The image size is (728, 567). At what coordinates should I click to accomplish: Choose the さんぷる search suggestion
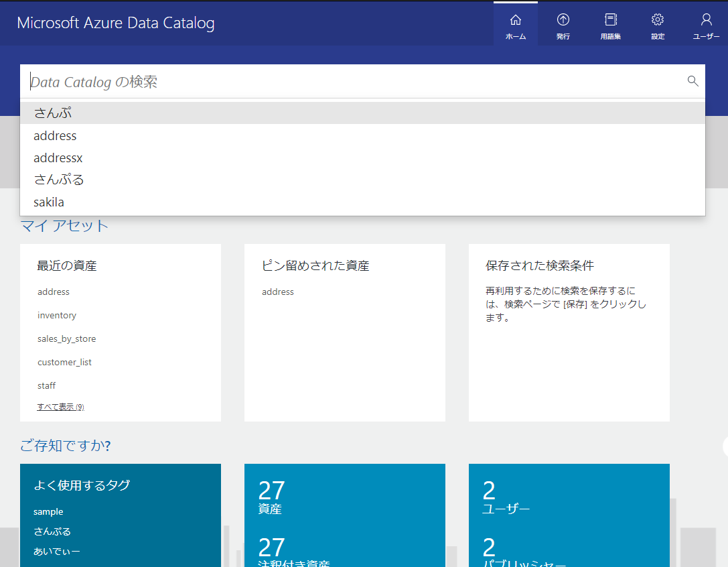tap(362, 180)
